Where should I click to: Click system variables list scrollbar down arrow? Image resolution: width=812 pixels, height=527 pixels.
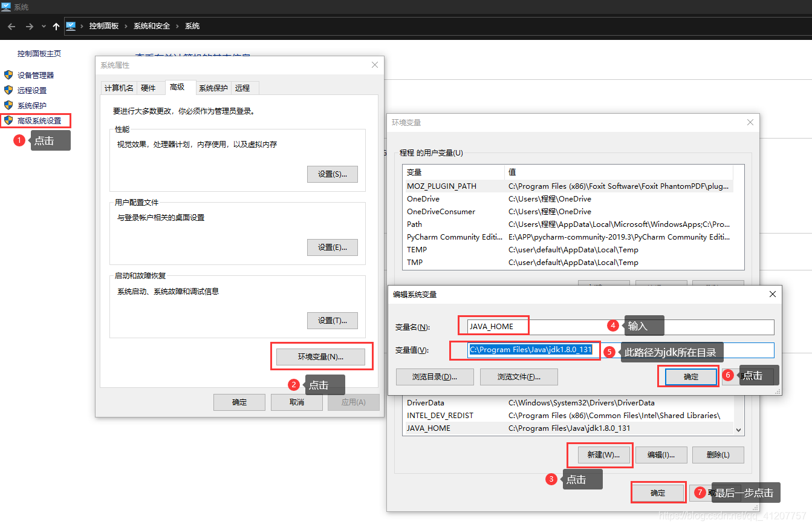pyautogui.click(x=738, y=430)
